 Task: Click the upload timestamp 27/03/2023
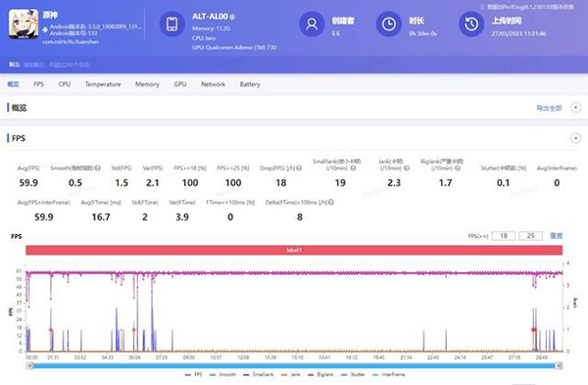518,33
